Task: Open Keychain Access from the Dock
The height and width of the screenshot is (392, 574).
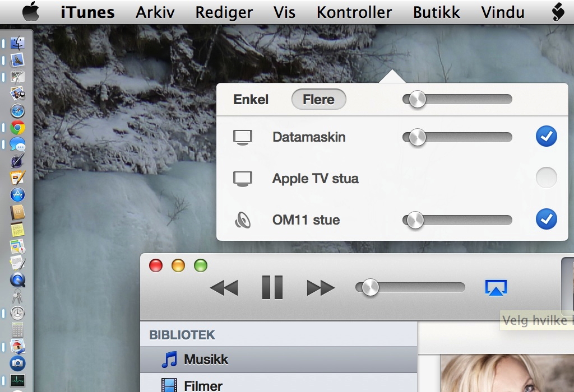Action: 17,297
